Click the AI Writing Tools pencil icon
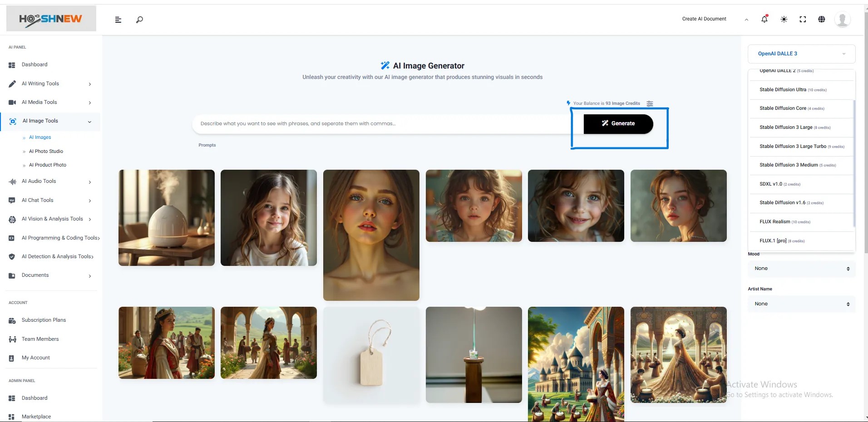 12,84
